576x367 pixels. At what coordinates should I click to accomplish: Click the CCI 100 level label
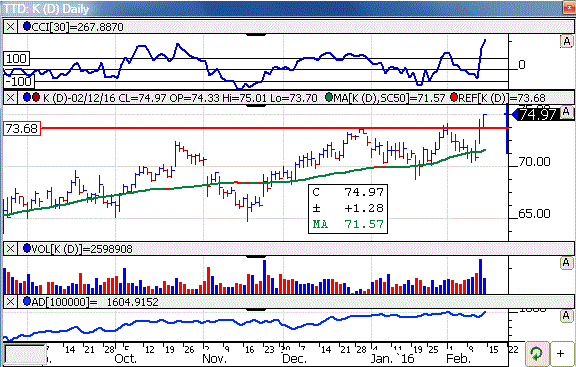coord(16,58)
